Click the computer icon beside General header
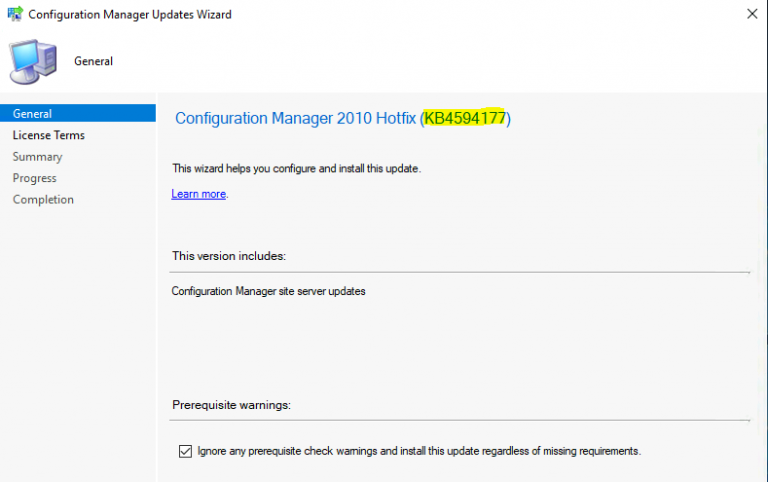 click(33, 62)
